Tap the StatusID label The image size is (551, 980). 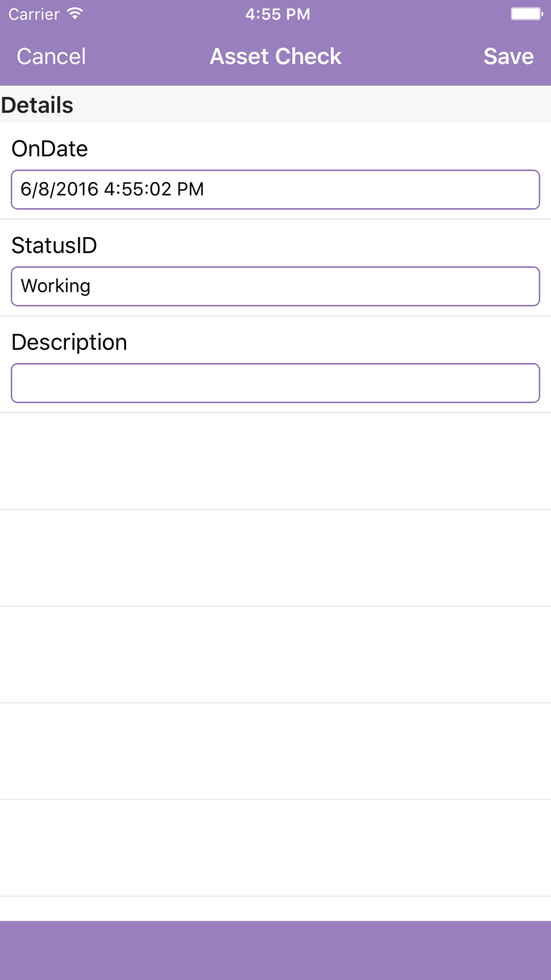[54, 246]
